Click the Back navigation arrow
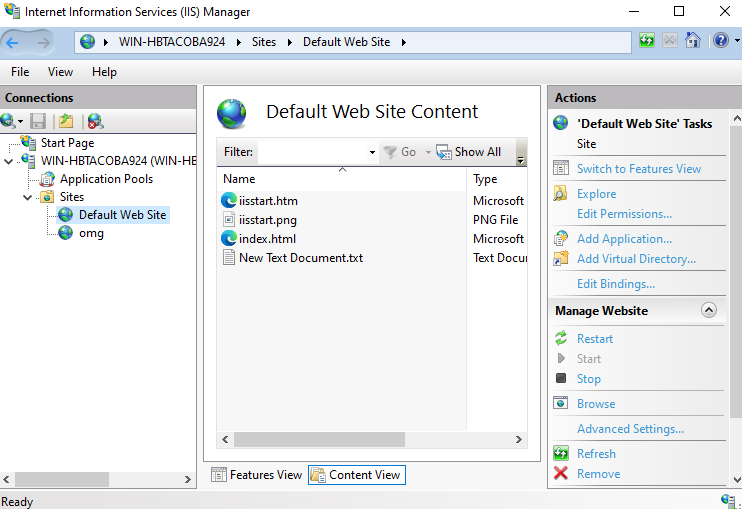Viewport: 742px width, 509px height. 12,43
